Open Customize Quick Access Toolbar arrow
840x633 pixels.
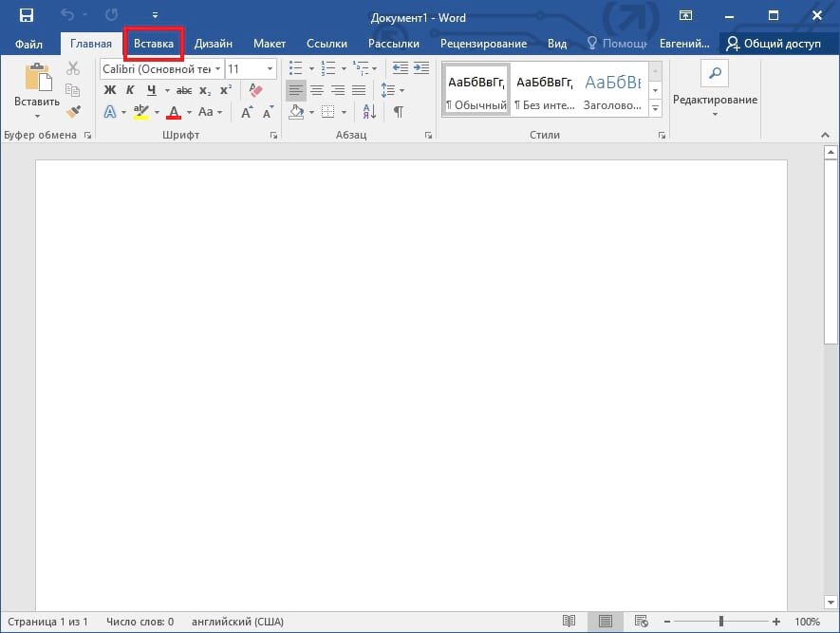(x=155, y=15)
